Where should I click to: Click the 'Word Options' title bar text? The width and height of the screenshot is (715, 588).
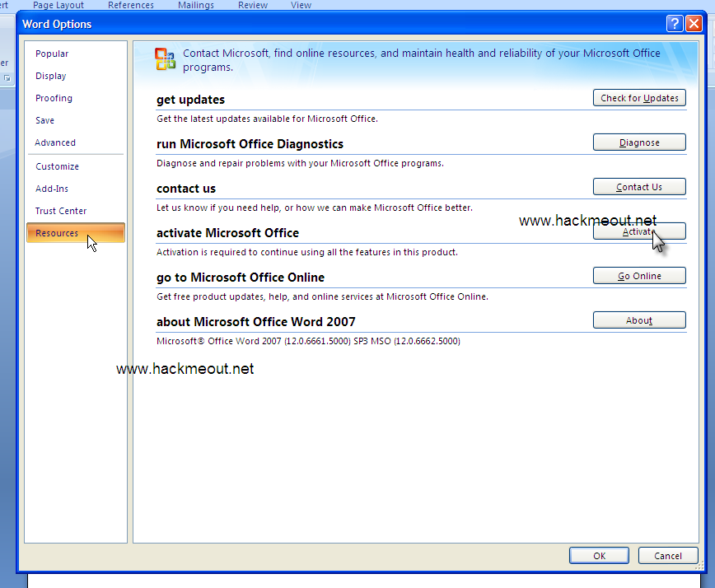coord(57,24)
